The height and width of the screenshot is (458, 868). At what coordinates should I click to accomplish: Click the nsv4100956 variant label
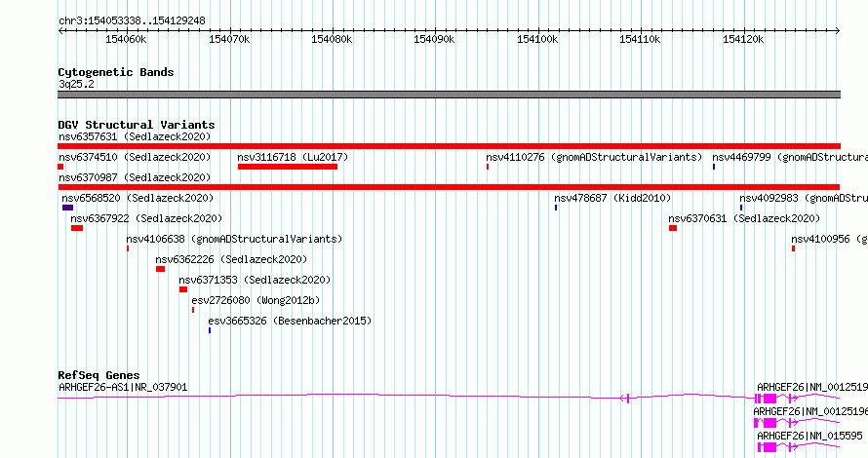tap(829, 239)
